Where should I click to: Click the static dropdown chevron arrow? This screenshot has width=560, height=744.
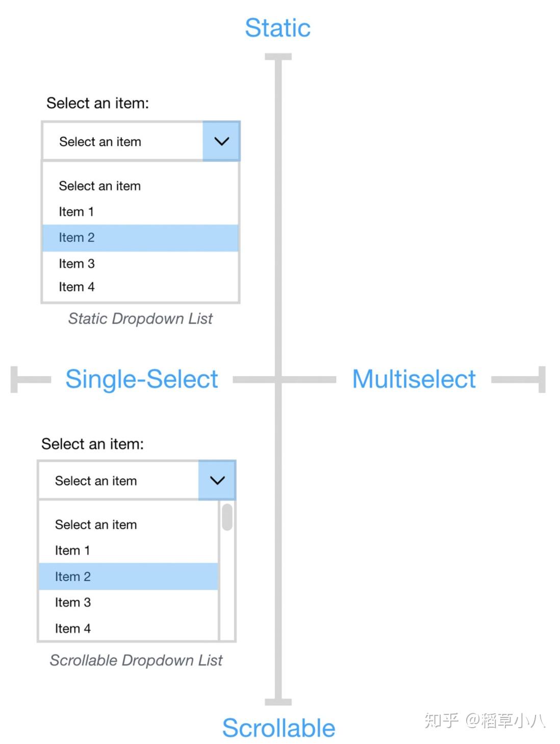tap(221, 141)
